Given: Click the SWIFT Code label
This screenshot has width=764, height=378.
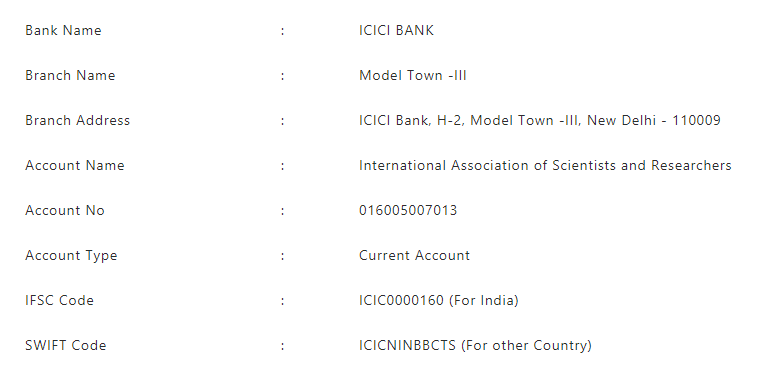Looking at the screenshot, I should 66,345.
